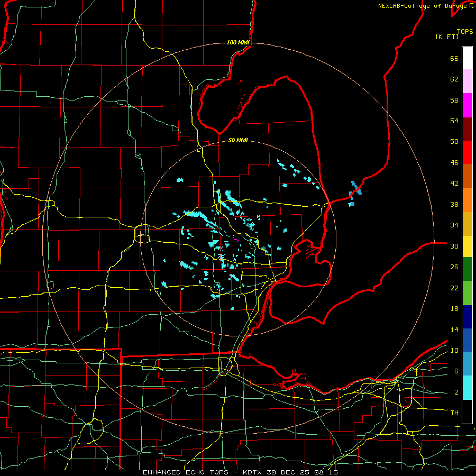
Task: Click the legend value "34"
Action: click(454, 225)
